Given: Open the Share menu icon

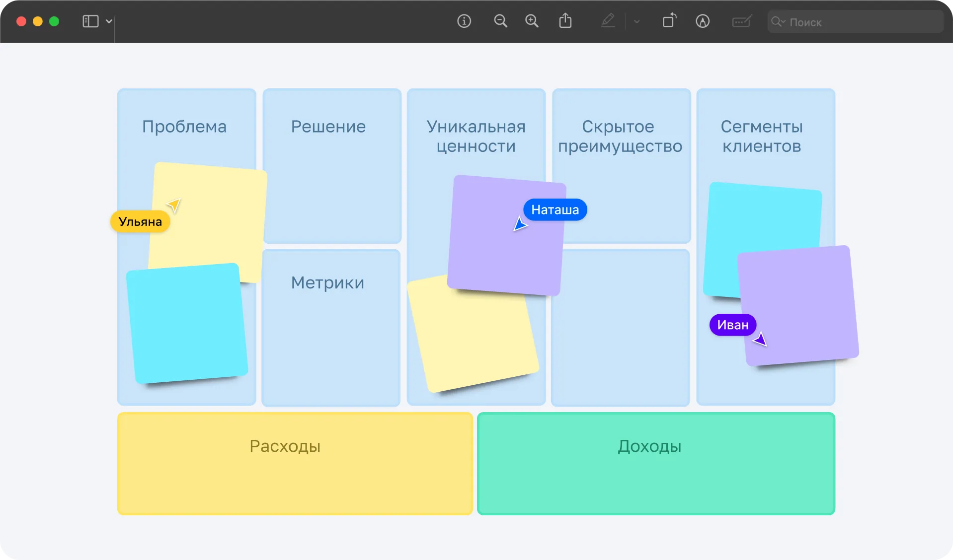Looking at the screenshot, I should point(565,21).
